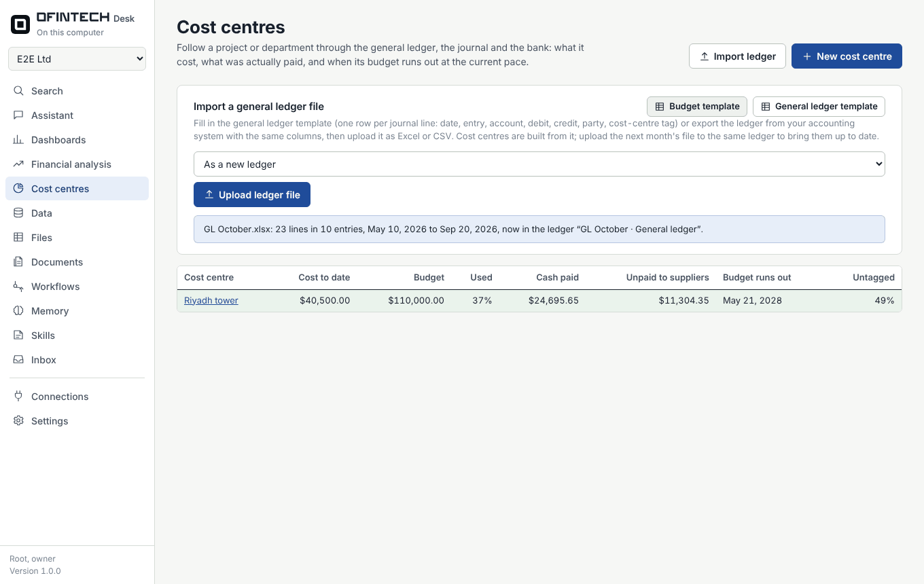The width and height of the screenshot is (924, 584).
Task: Click the Documents page icon
Action: [18, 262]
